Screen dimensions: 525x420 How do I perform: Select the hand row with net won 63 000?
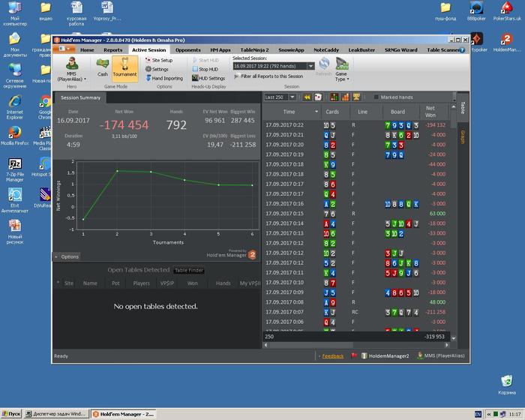coord(356,214)
